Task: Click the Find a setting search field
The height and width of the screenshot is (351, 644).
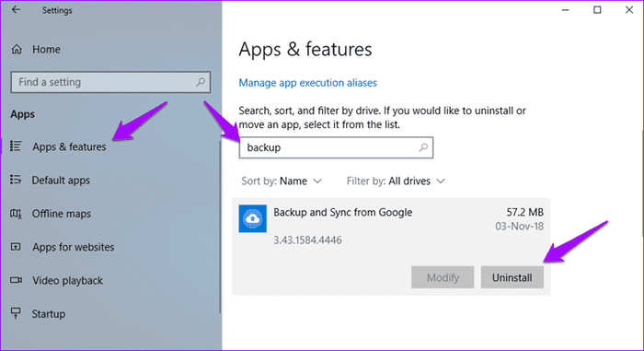Action: 110,82
